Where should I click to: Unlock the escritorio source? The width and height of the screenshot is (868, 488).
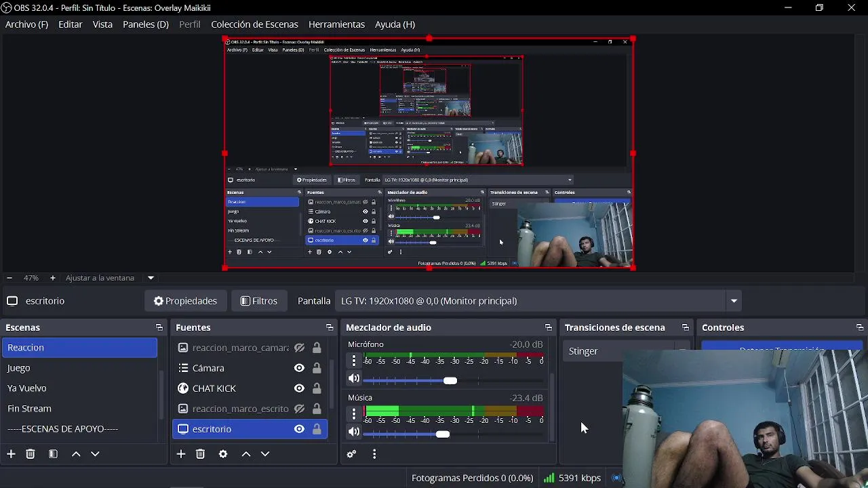[x=317, y=429]
